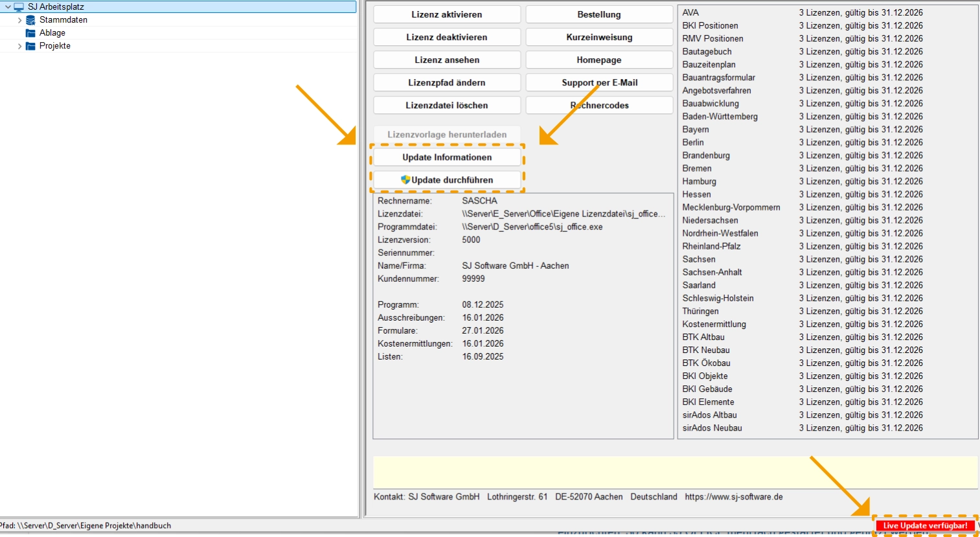Click the Projekte folder icon
The image size is (980, 537).
(30, 46)
